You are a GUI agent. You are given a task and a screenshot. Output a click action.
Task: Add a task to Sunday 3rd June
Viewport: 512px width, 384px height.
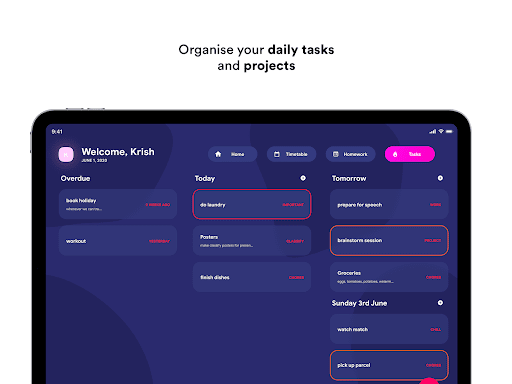(440, 303)
